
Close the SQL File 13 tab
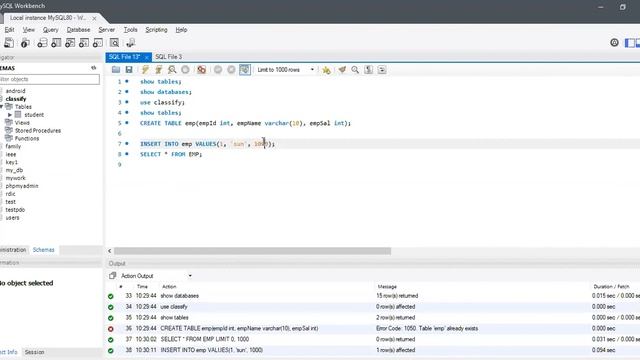pyautogui.click(x=146, y=57)
